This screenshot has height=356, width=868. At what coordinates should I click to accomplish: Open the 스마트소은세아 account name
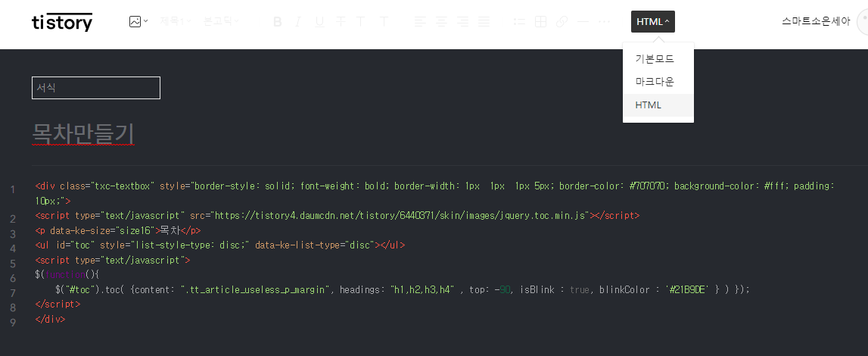[816, 22]
